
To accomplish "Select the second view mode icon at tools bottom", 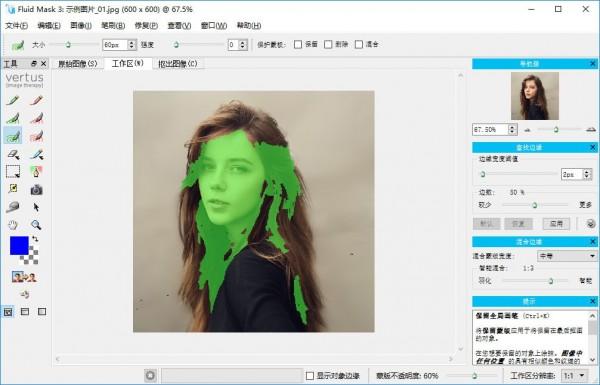I will point(25,312).
